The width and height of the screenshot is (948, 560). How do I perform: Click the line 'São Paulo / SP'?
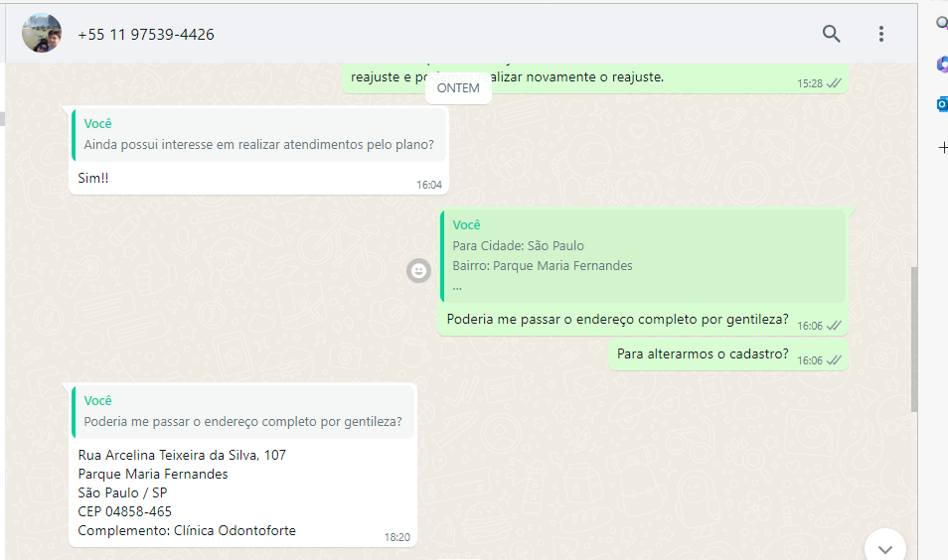(x=123, y=492)
